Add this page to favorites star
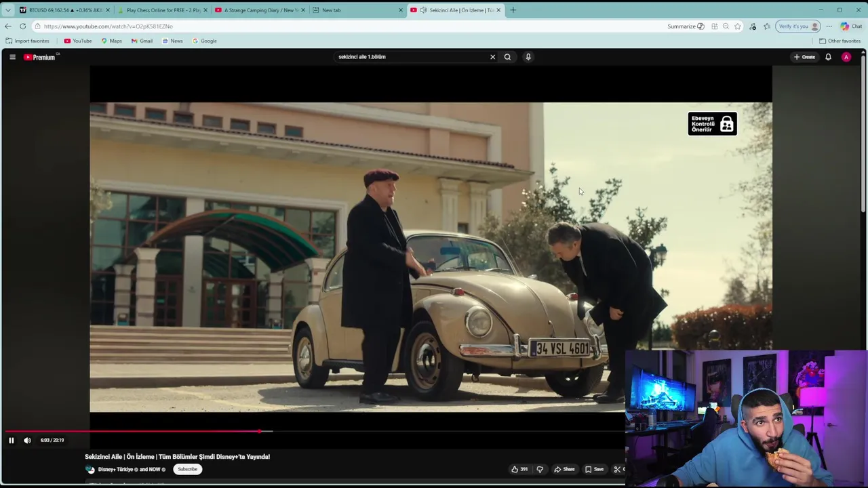The width and height of the screenshot is (868, 488). (x=738, y=26)
